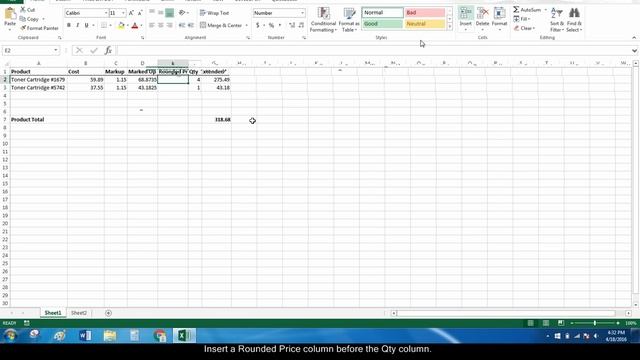Open the text orientation options
Image resolution: width=640 pixels, height=360 pixels.
point(183,13)
